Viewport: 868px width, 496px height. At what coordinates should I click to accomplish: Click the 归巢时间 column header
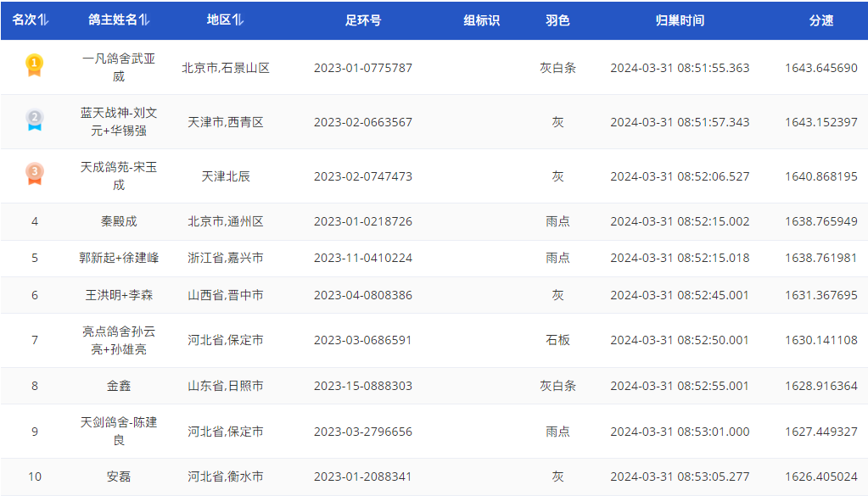click(x=680, y=20)
